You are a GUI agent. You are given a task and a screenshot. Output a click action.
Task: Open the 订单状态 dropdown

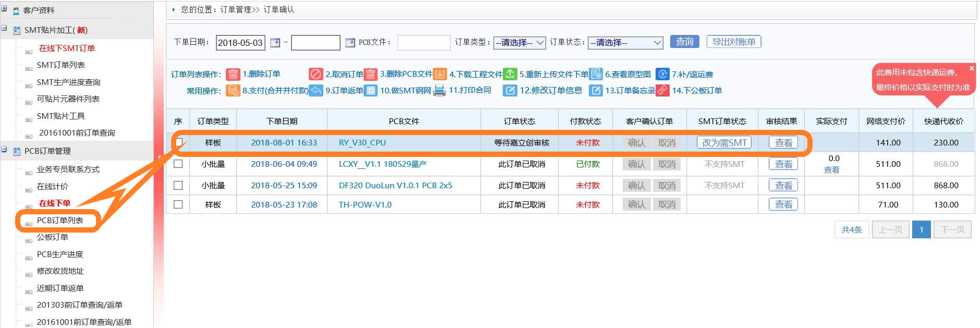(x=625, y=43)
